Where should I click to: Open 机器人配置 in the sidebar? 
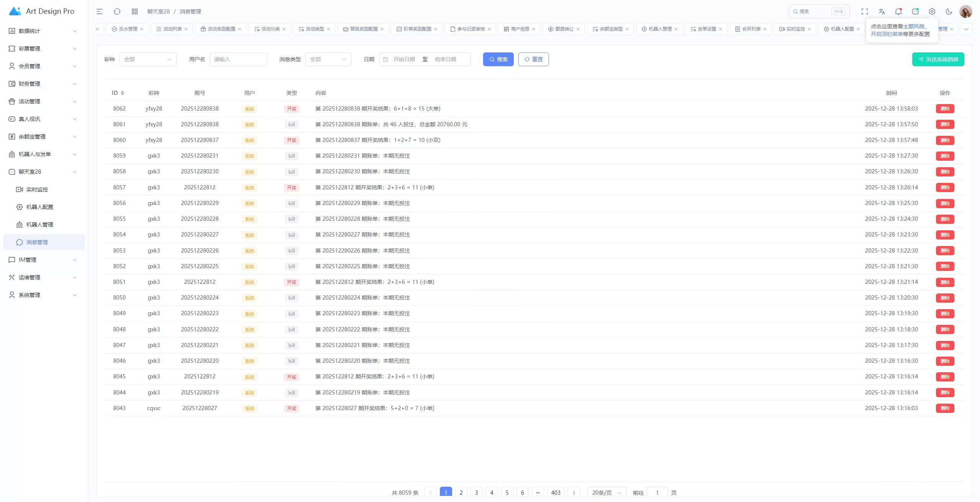(40, 207)
